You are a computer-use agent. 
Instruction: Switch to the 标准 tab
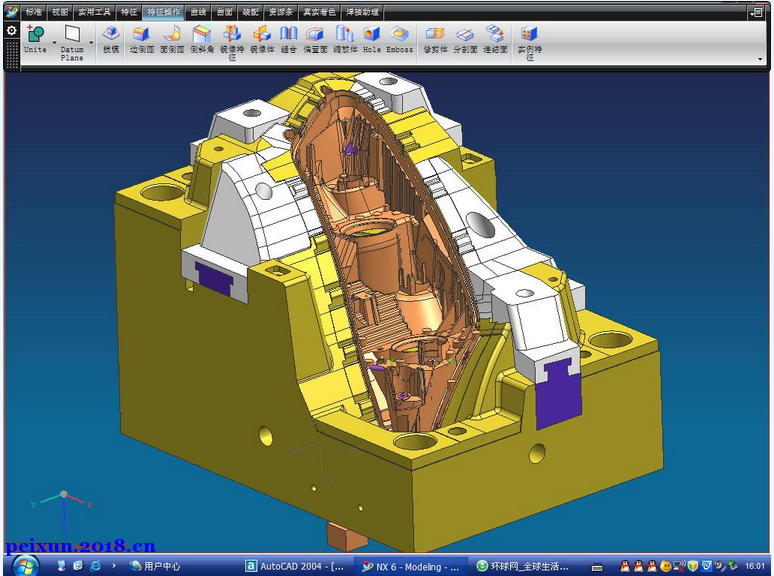[x=34, y=12]
